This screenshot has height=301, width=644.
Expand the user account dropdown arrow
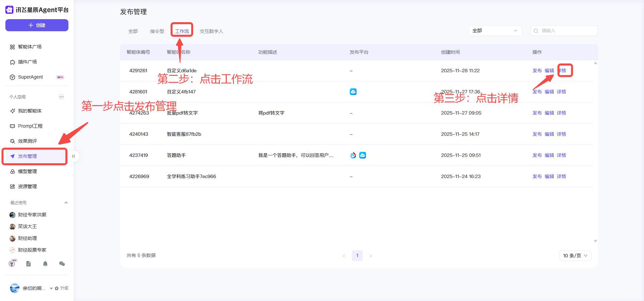point(51,288)
